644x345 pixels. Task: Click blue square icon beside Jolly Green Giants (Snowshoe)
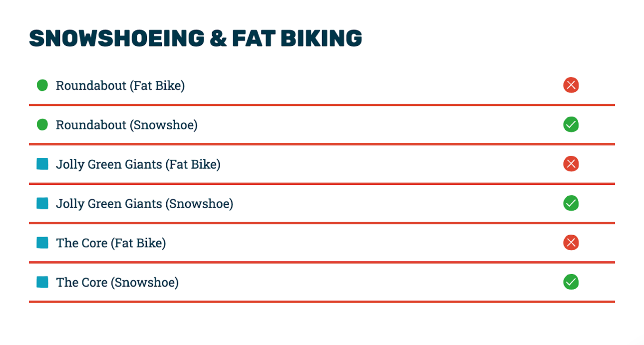[x=42, y=203]
